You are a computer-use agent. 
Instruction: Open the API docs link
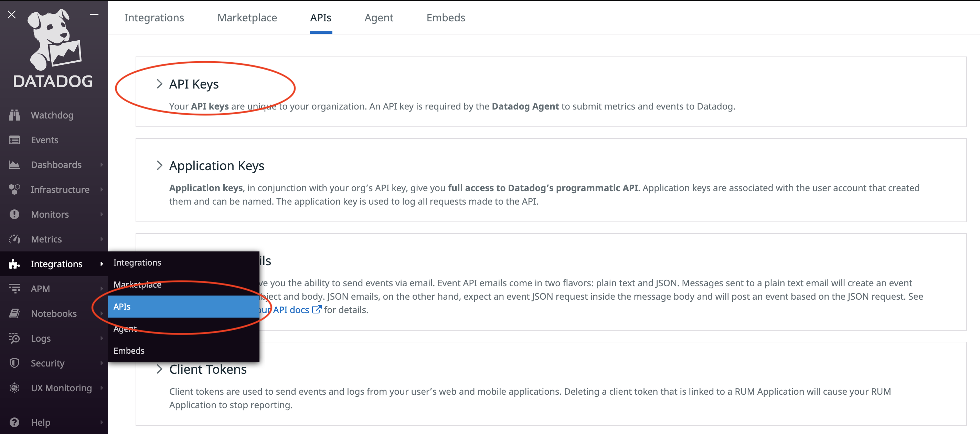(x=291, y=310)
